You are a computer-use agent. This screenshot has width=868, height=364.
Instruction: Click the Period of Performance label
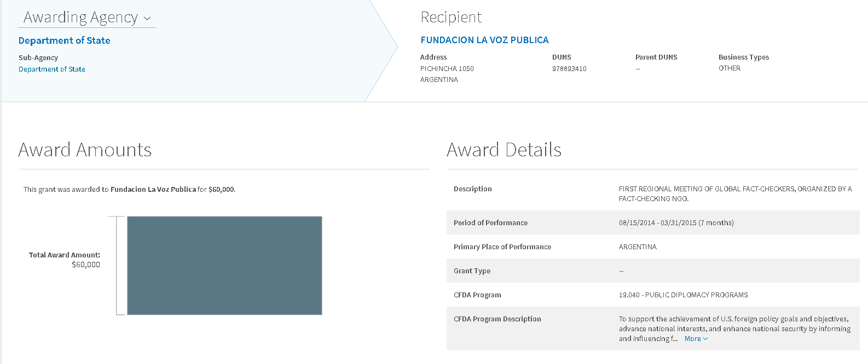(x=490, y=223)
